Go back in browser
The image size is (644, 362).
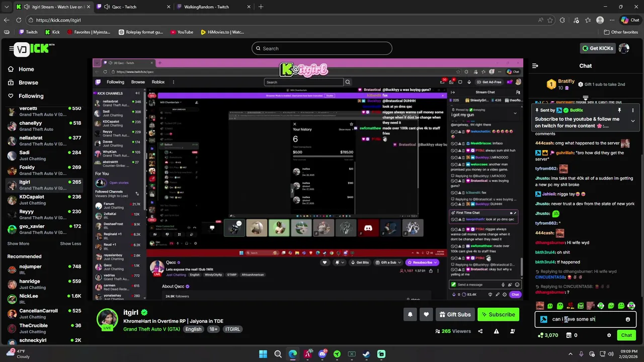tap(6, 20)
